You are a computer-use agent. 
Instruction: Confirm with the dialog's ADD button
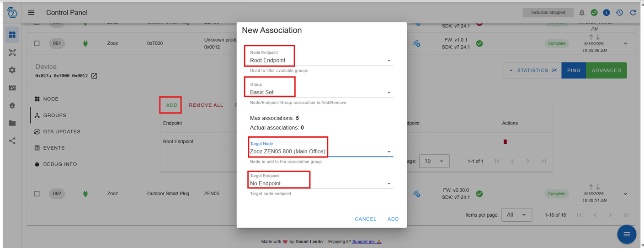(393, 219)
